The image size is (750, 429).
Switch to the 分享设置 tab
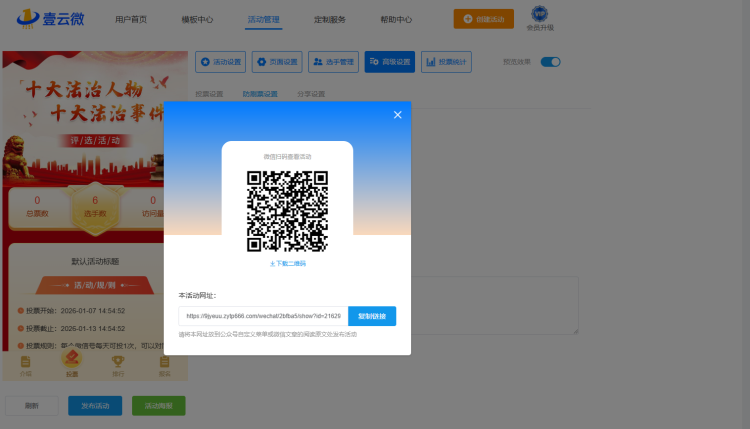coord(311,94)
